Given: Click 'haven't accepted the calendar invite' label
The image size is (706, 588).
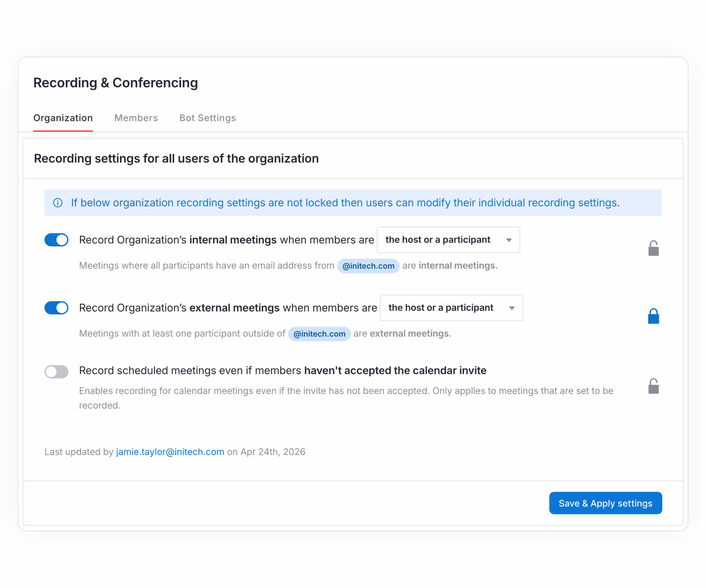Looking at the screenshot, I should (395, 370).
